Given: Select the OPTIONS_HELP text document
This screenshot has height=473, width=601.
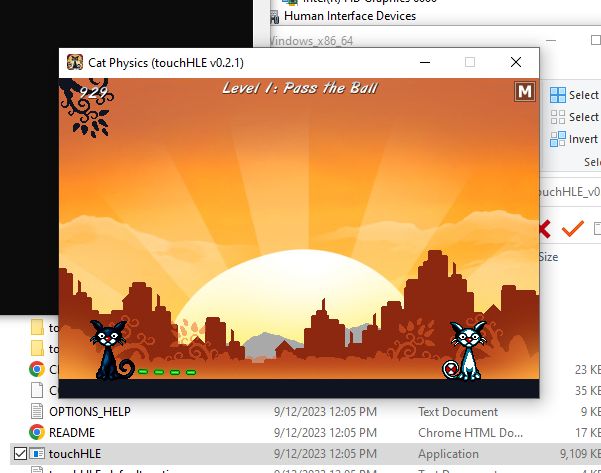Looking at the screenshot, I should (x=90, y=412).
